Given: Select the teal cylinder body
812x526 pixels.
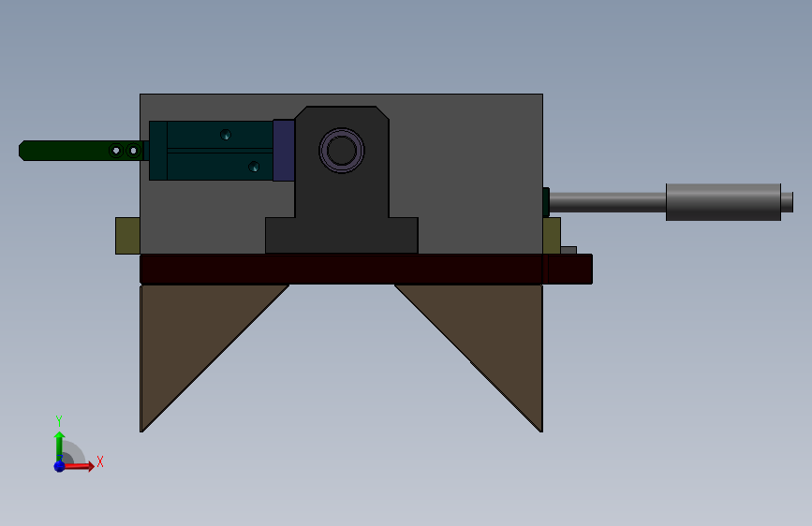Looking at the screenshot, I should (212, 151).
